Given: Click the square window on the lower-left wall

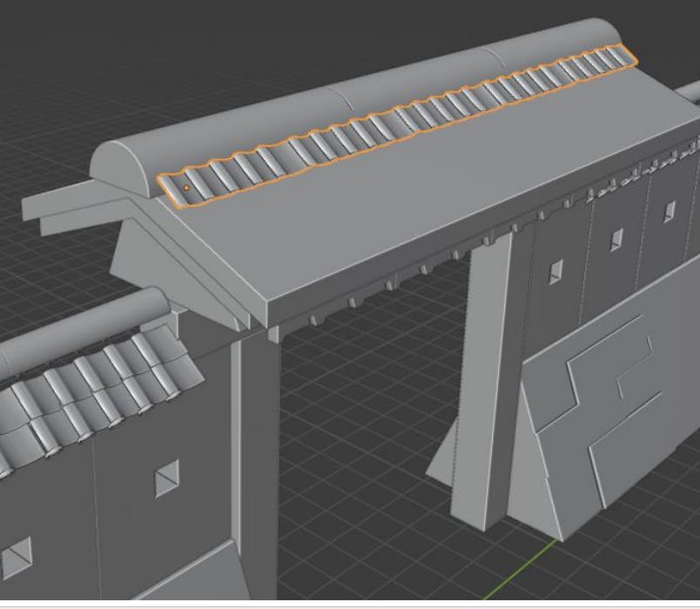Looking at the screenshot, I should pos(165,478).
